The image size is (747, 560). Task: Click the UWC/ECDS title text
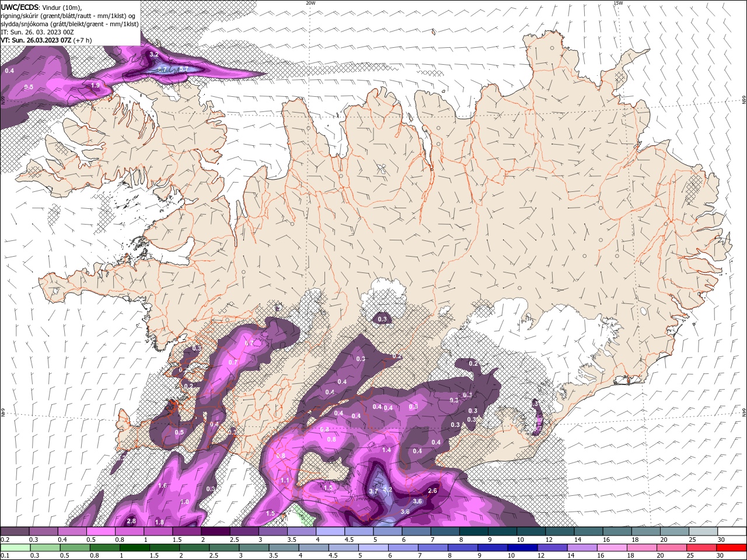coord(20,7)
